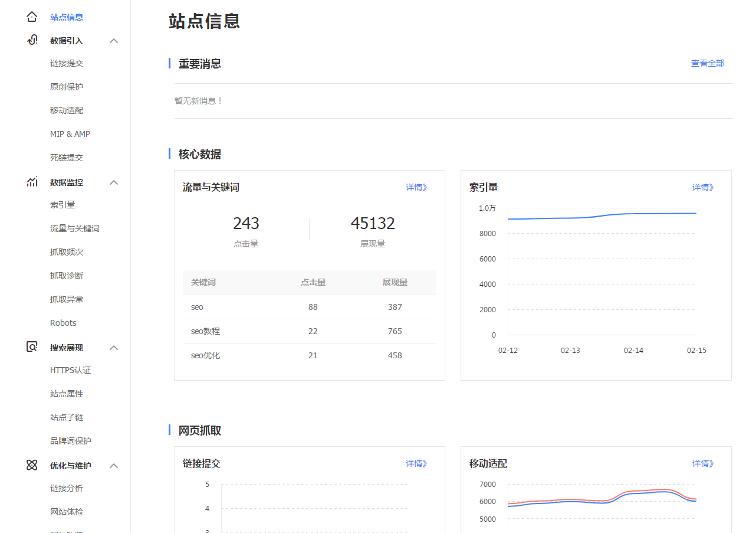Click the 优化与维护 icon in sidebar
The height and width of the screenshot is (533, 756).
(31, 465)
